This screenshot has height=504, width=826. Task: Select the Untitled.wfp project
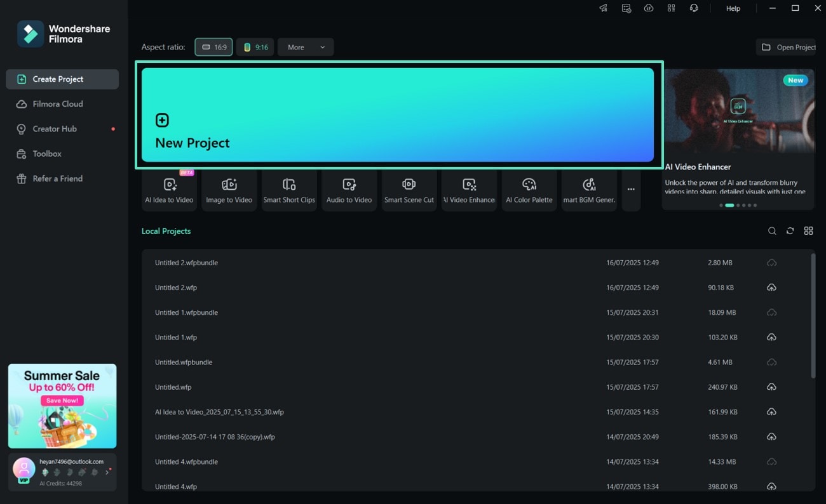tap(475, 387)
